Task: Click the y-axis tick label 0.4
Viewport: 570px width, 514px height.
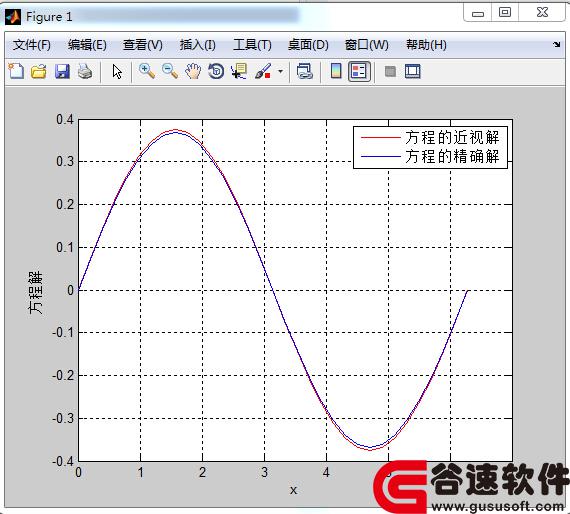Action: [65, 119]
